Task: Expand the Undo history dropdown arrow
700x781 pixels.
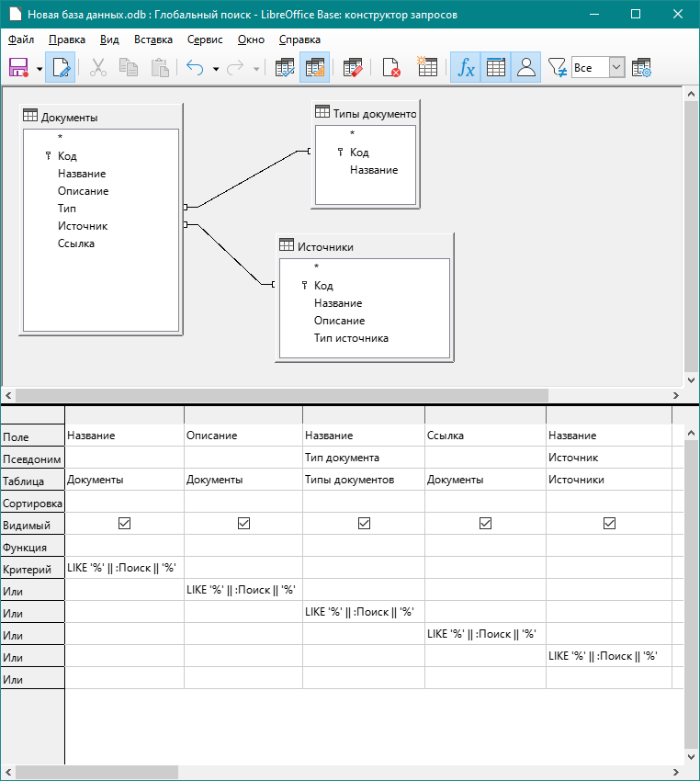Action: [216, 68]
